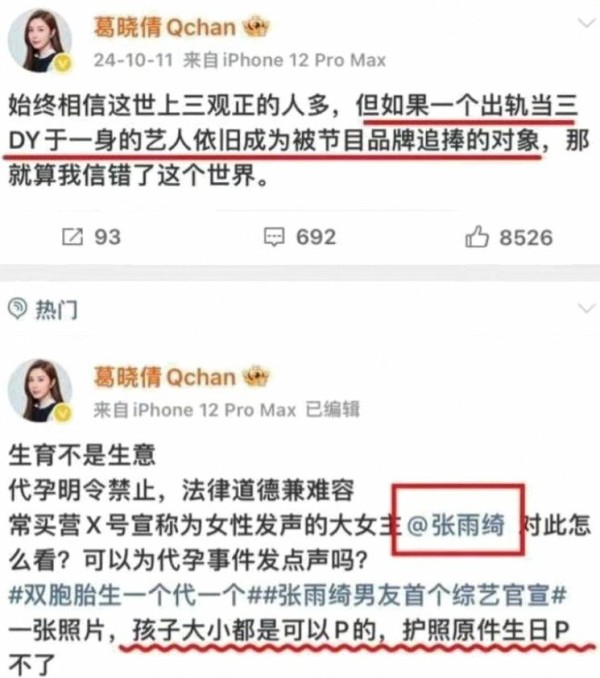The height and width of the screenshot is (678, 600).
Task: Open comments icon showing 692
Action: click(x=274, y=237)
